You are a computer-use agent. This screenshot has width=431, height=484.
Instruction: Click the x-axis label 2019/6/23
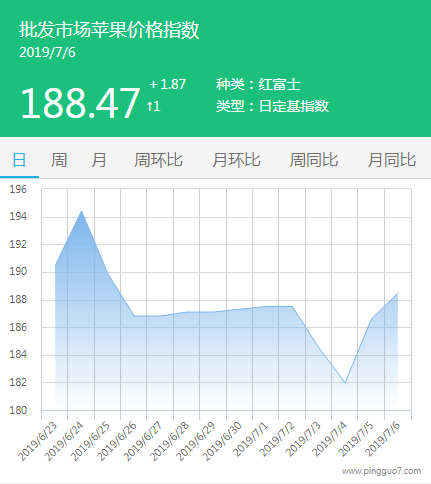click(x=38, y=441)
